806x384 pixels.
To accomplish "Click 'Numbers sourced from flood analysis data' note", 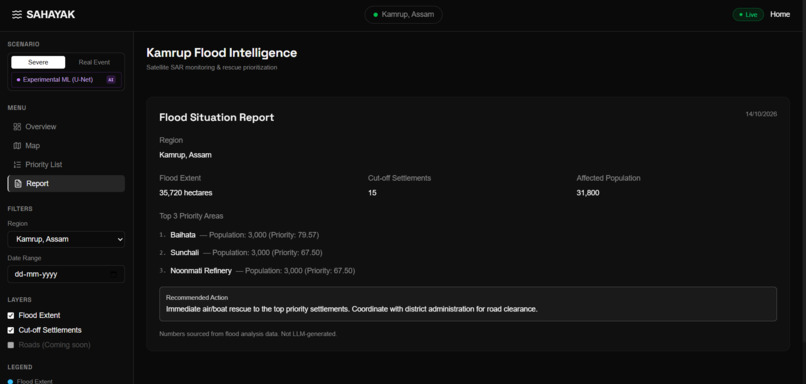I will tap(248, 334).
